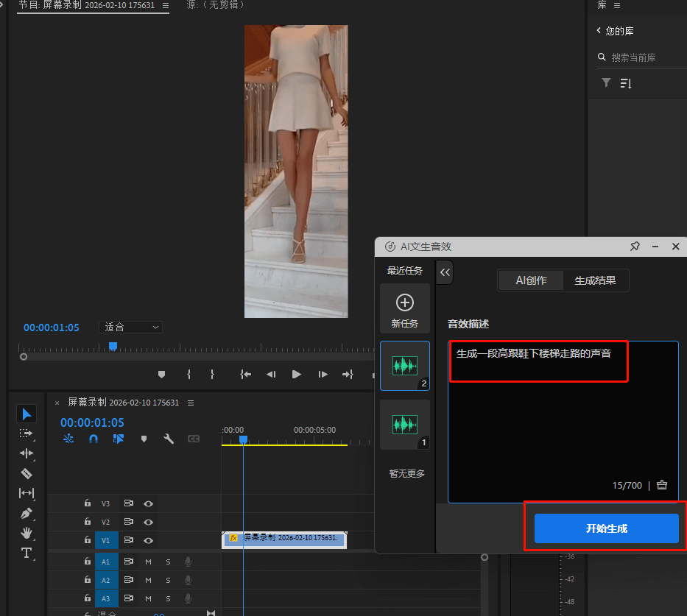Click the 开始生成 button
The image size is (687, 616).
coord(606,528)
